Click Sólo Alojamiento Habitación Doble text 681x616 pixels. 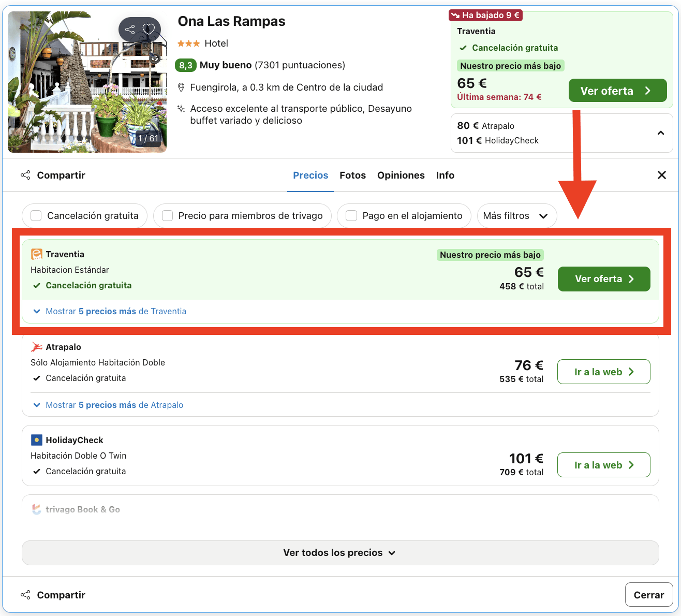[x=98, y=362]
